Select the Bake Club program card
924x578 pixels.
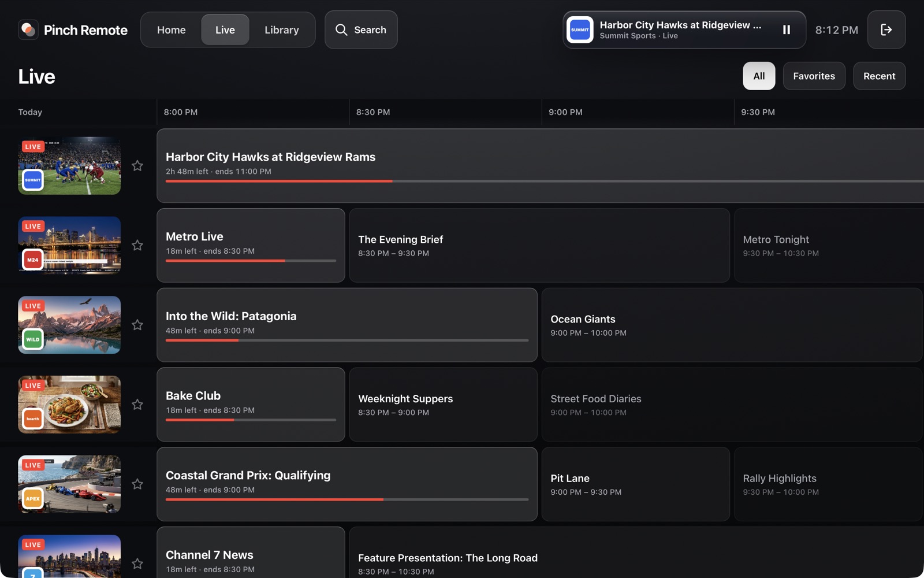tap(251, 405)
